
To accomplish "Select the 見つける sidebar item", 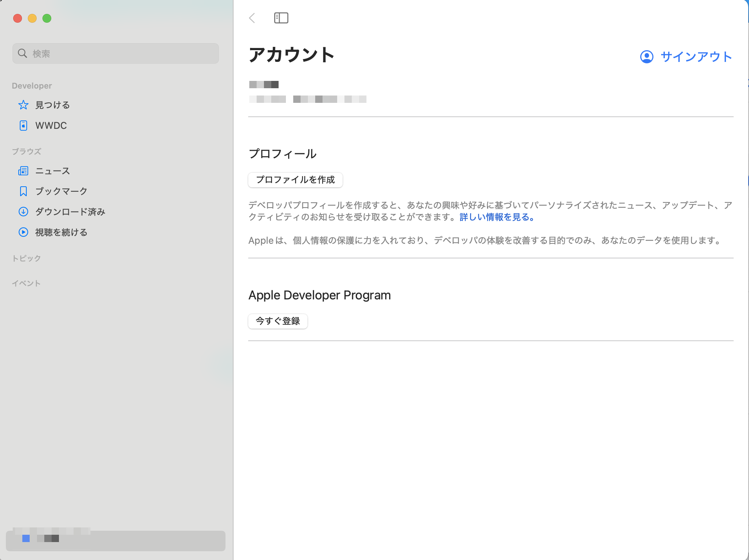I will click(53, 105).
